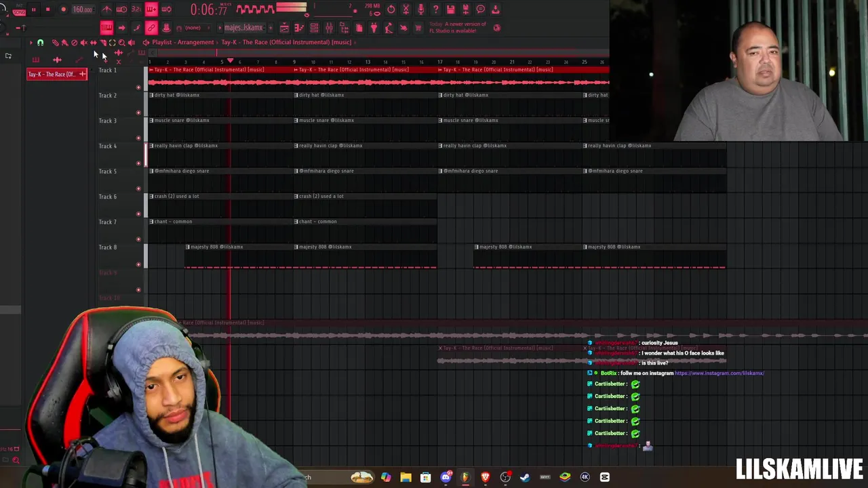Stop playback with the stop button
This screenshot has height=488, width=868.
tap(47, 9)
